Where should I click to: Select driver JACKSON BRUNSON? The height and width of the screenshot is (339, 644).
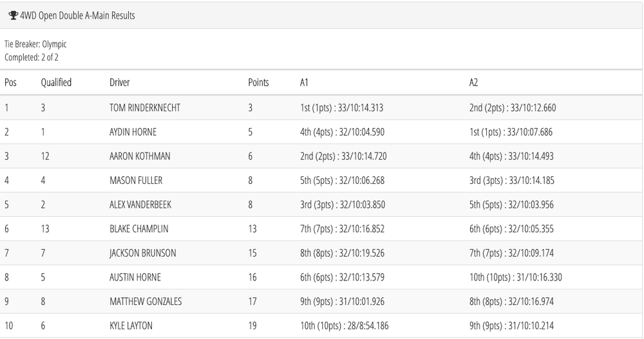click(143, 253)
